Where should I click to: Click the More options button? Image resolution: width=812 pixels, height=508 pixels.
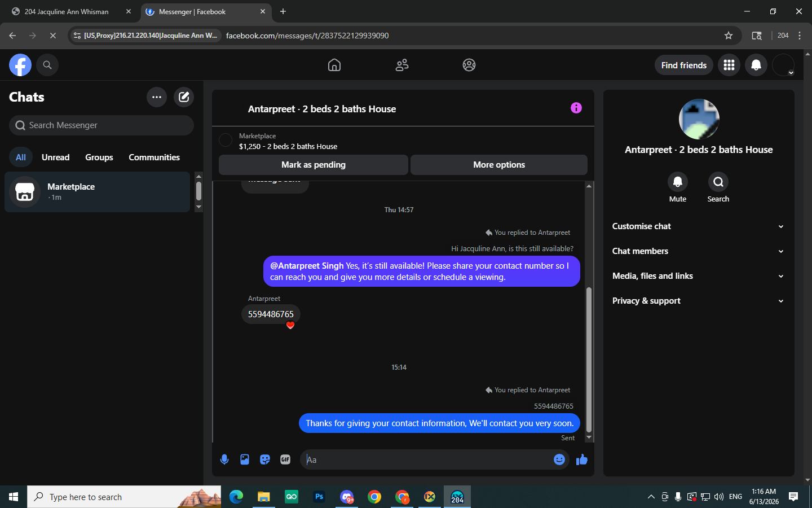coord(499,165)
